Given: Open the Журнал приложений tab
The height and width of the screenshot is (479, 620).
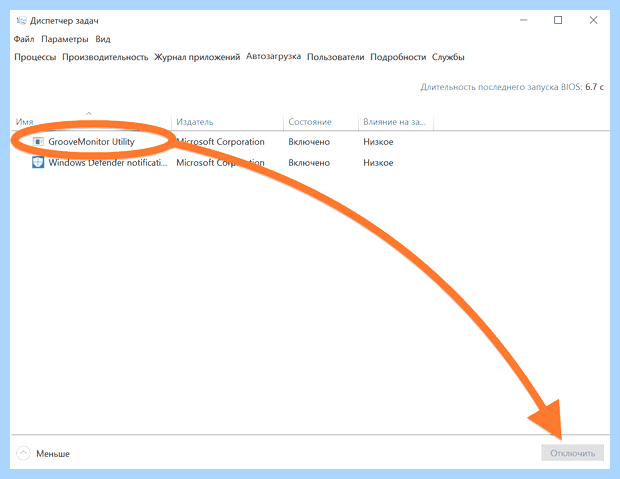Looking at the screenshot, I should click(x=197, y=57).
